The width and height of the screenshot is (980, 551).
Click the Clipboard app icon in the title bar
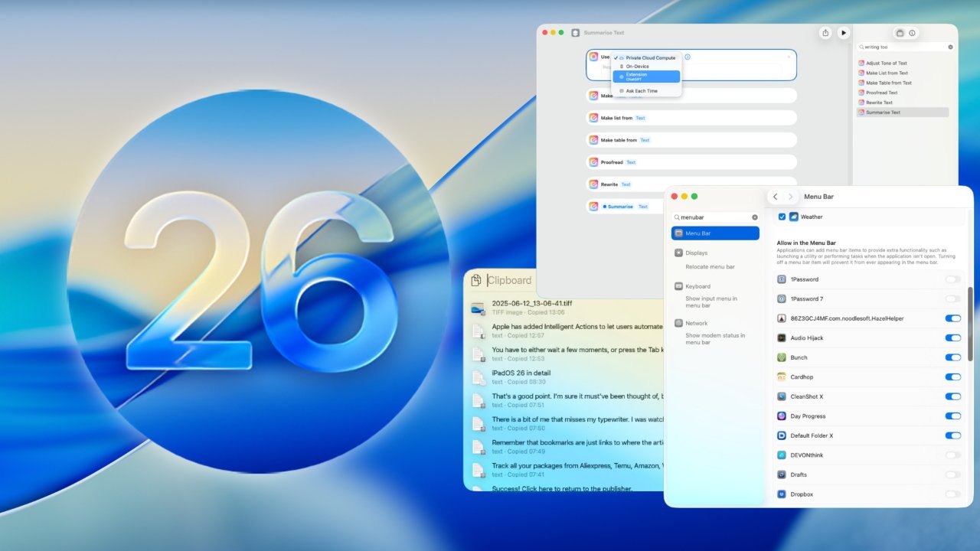click(x=475, y=280)
